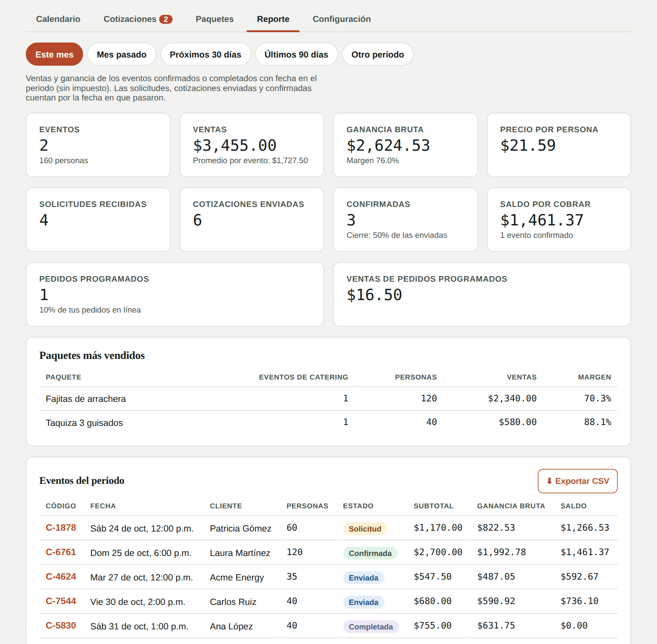Click the Ganancia Bruta value $2,624.53
Screen dimensions: 657x644
click(388, 146)
